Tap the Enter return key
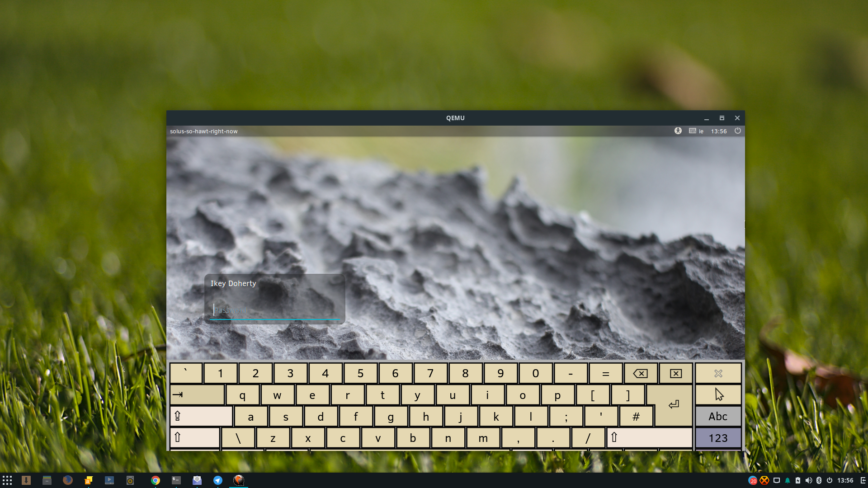868x488 pixels. (x=674, y=405)
